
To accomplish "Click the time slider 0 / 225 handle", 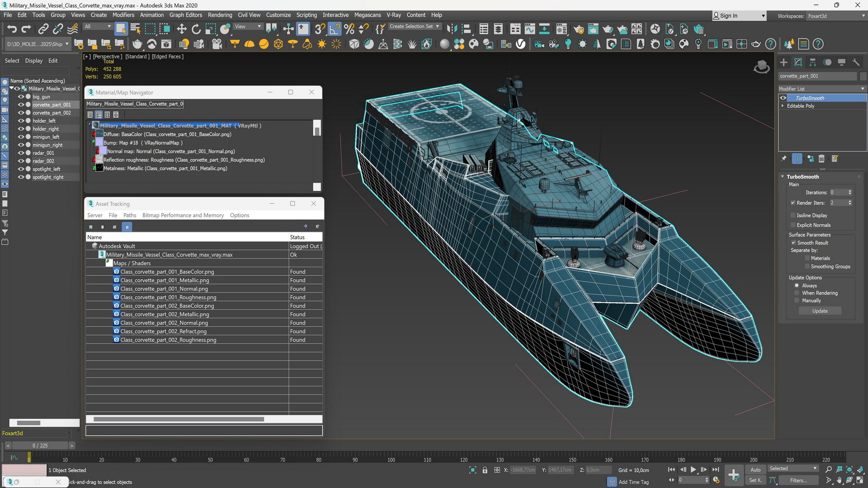I will pyautogui.click(x=40, y=446).
